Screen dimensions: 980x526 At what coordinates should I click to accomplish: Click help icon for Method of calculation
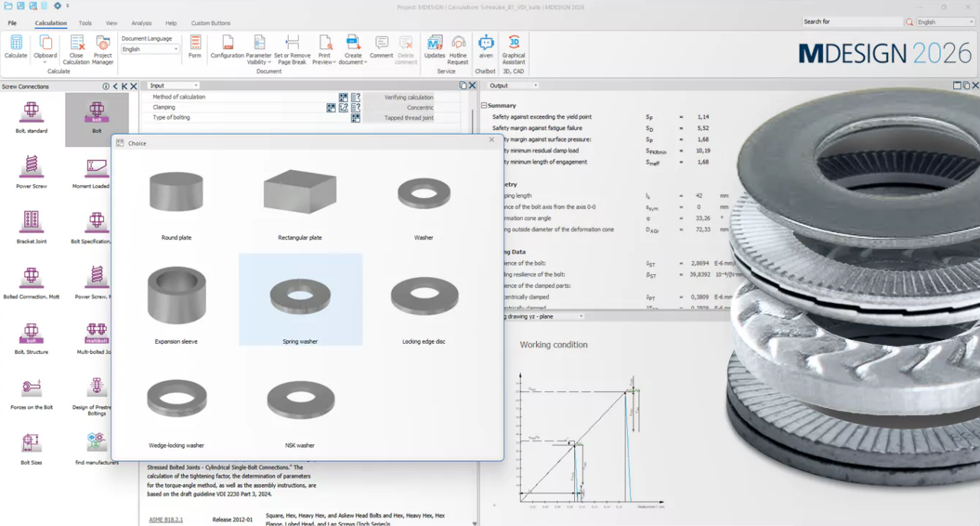point(355,97)
